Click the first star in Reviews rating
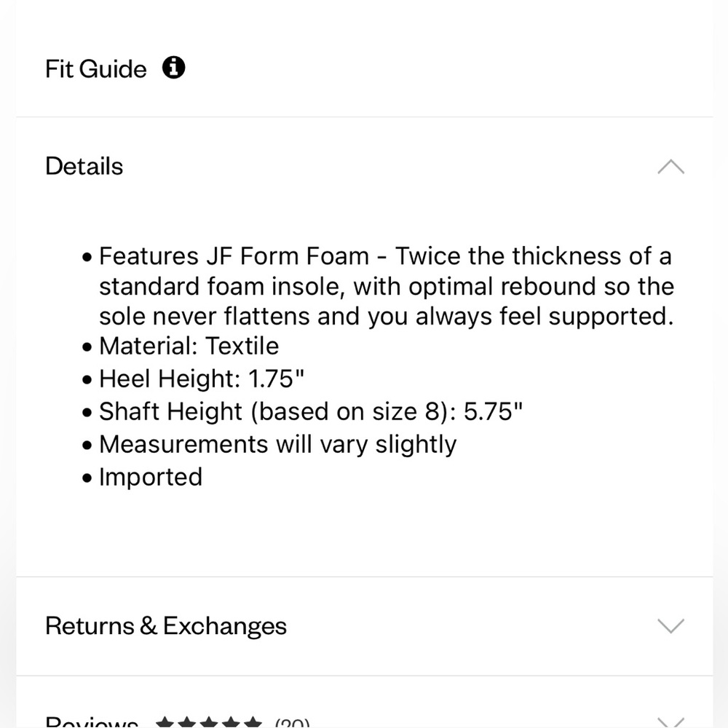728x728 pixels. 165,722
